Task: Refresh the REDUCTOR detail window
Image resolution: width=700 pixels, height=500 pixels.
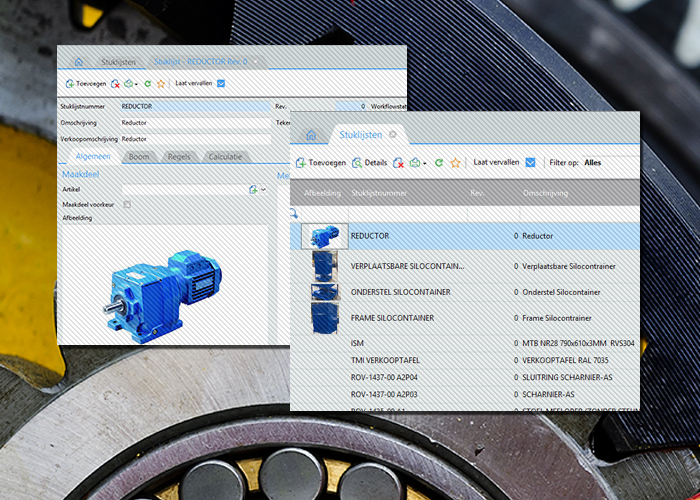Action: coord(147,83)
